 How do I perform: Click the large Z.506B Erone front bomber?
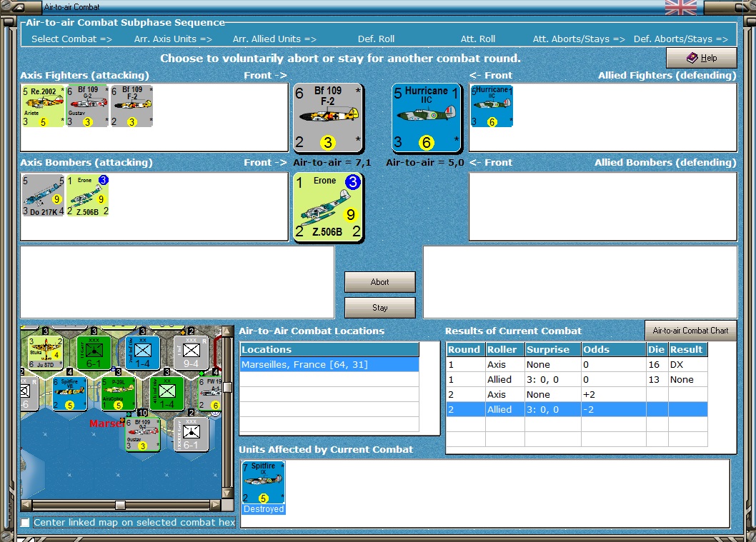point(329,208)
